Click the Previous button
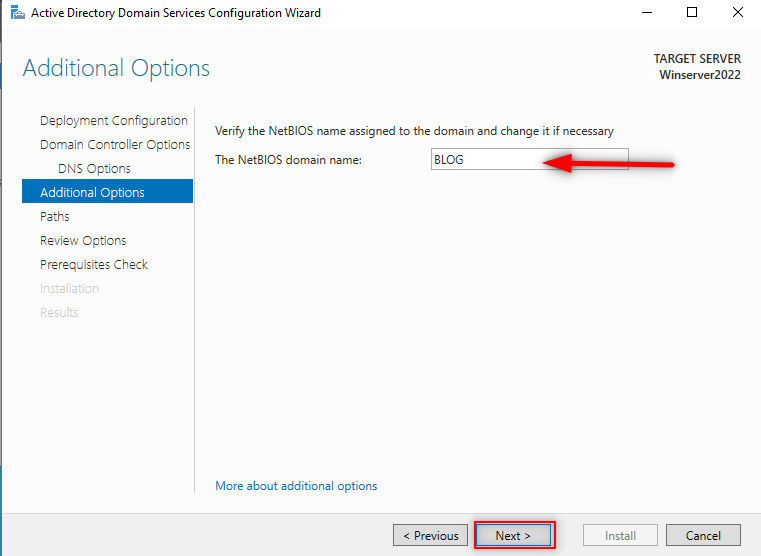Screen dimensions: 761x556 [430, 536]
